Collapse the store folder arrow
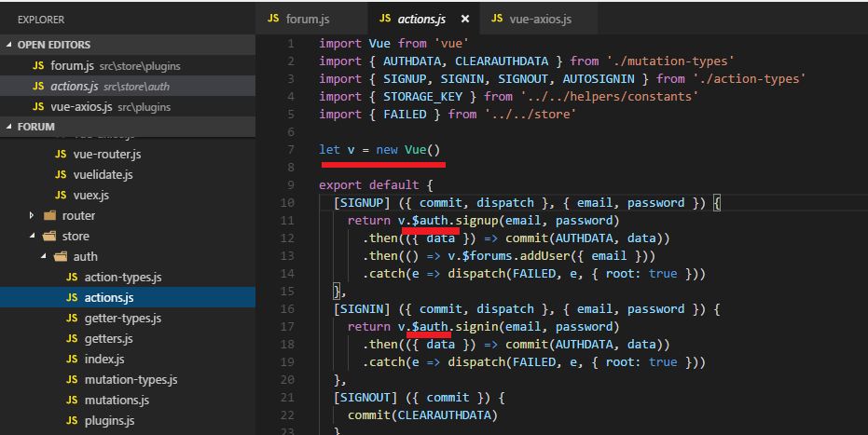The height and width of the screenshot is (435, 868). click(32, 236)
